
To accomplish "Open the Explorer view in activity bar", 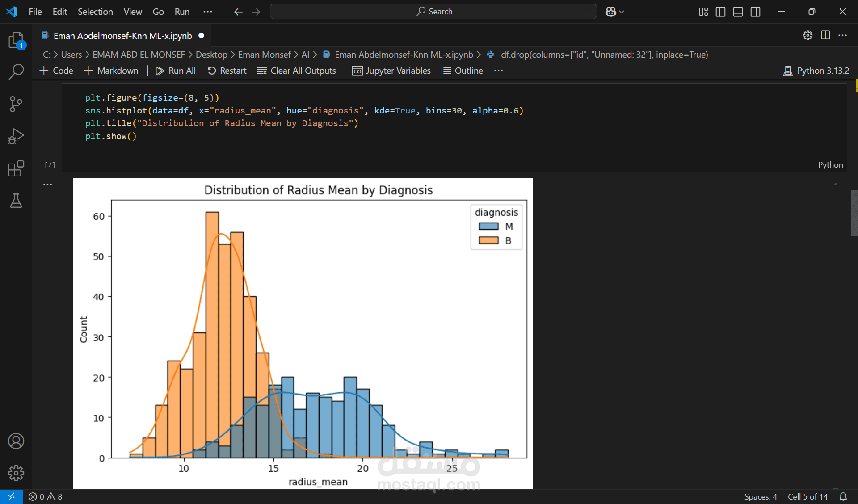I will [x=16, y=40].
